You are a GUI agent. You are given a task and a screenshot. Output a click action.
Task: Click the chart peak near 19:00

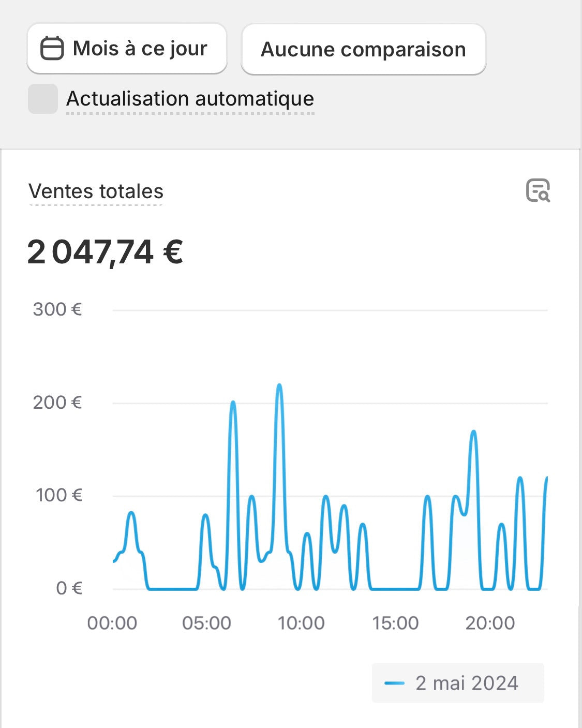[473, 431]
